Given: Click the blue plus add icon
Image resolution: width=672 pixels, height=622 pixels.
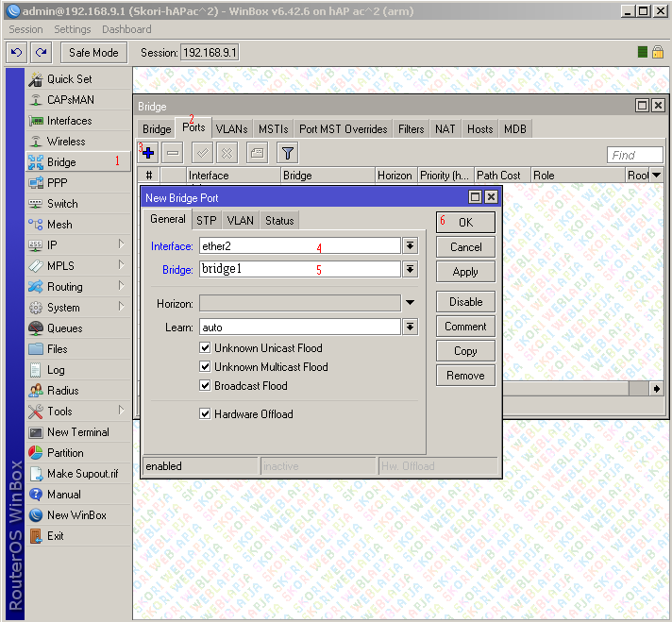Looking at the screenshot, I should coord(147,152).
